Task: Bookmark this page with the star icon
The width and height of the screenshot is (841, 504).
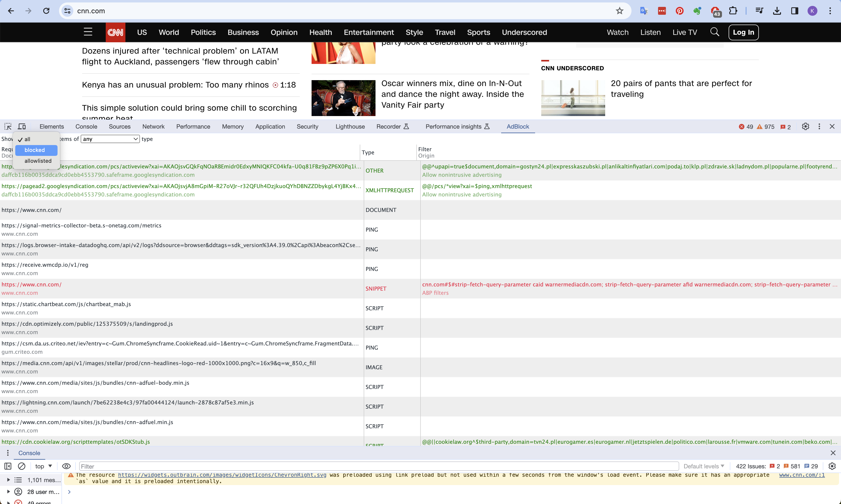Action: click(619, 11)
